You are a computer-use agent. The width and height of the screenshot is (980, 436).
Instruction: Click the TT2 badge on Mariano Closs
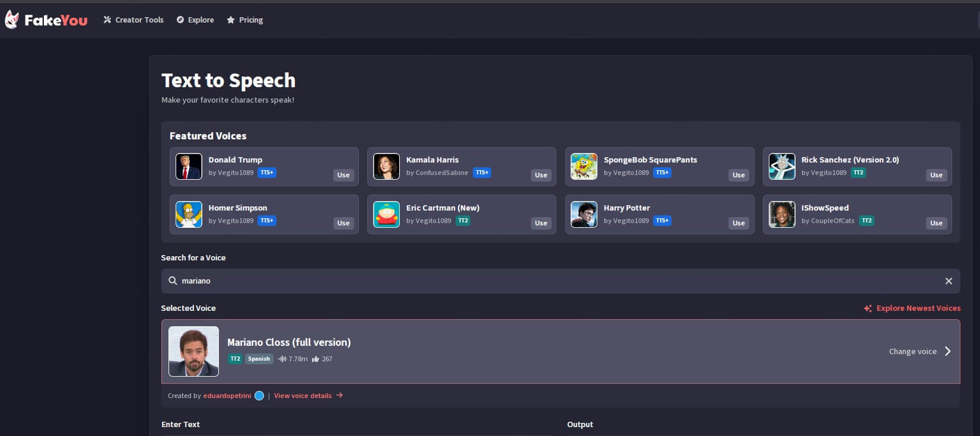tap(235, 359)
